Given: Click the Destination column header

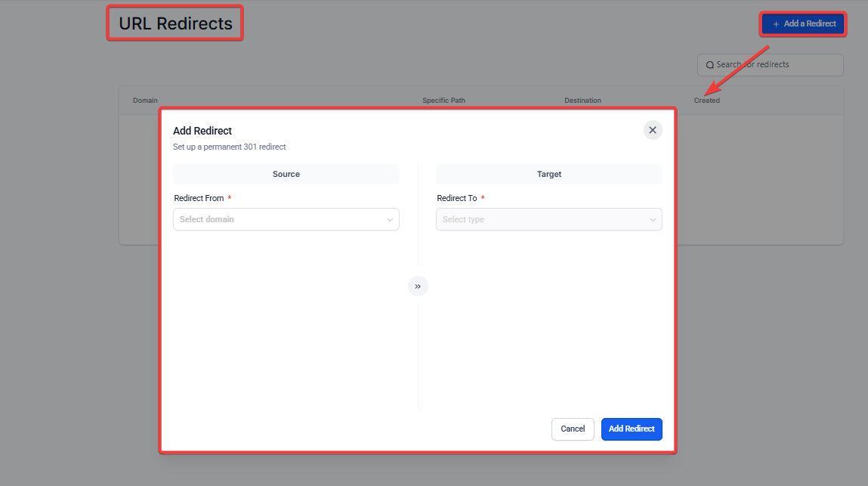Looking at the screenshot, I should coord(582,101).
